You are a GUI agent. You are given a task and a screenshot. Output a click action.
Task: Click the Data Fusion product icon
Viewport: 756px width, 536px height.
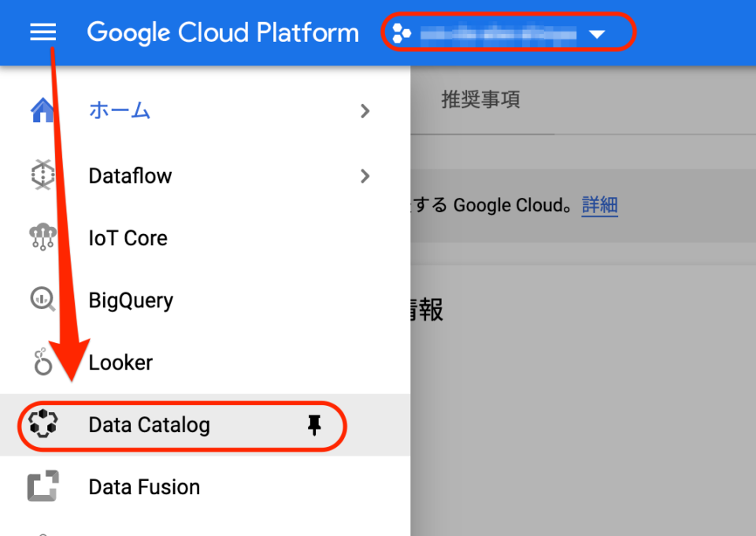[x=43, y=487]
